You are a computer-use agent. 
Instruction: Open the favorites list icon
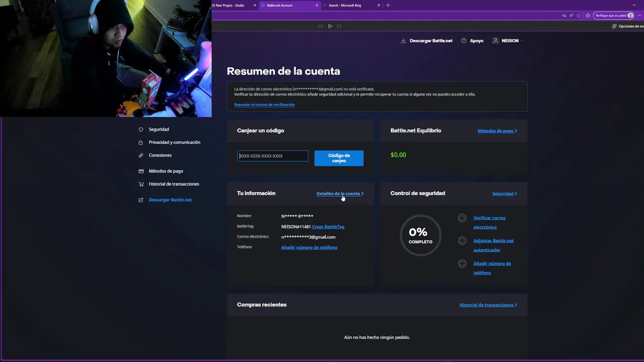point(588,16)
